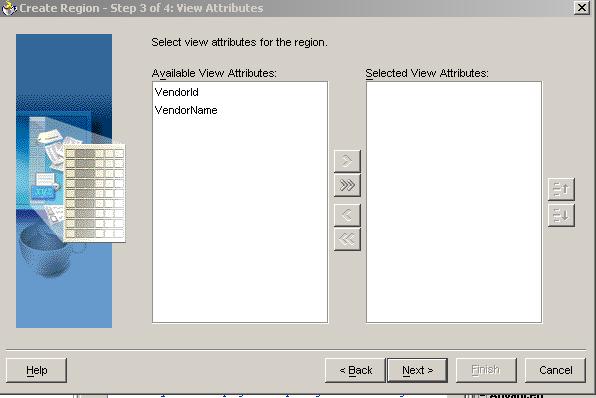596x398 pixels.
Task: Move selected attribute to Selected list
Action: coord(347,161)
